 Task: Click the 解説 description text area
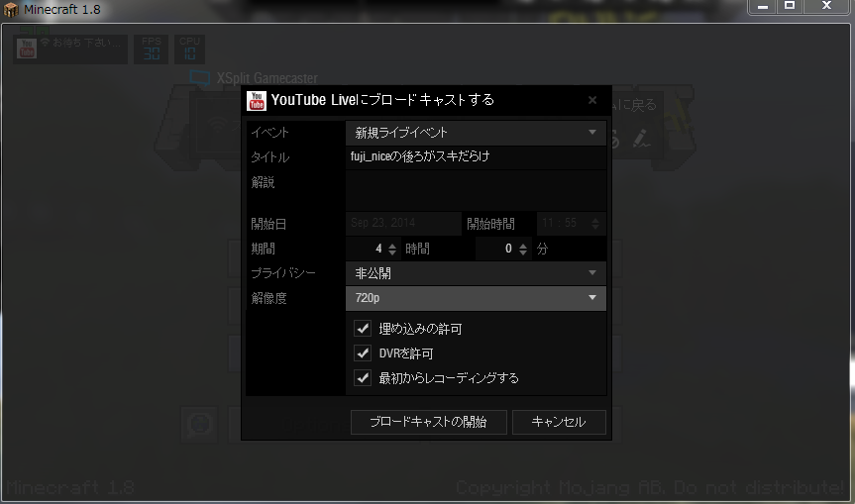[x=476, y=190]
